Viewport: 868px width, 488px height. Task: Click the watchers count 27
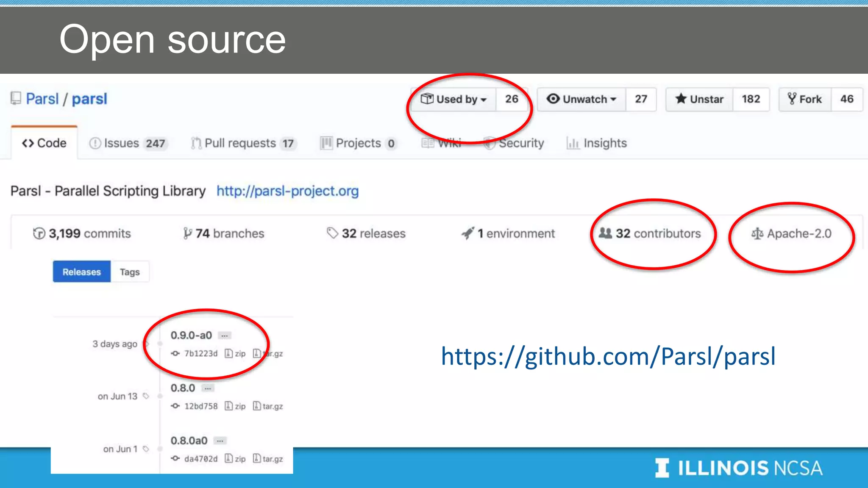(x=641, y=99)
